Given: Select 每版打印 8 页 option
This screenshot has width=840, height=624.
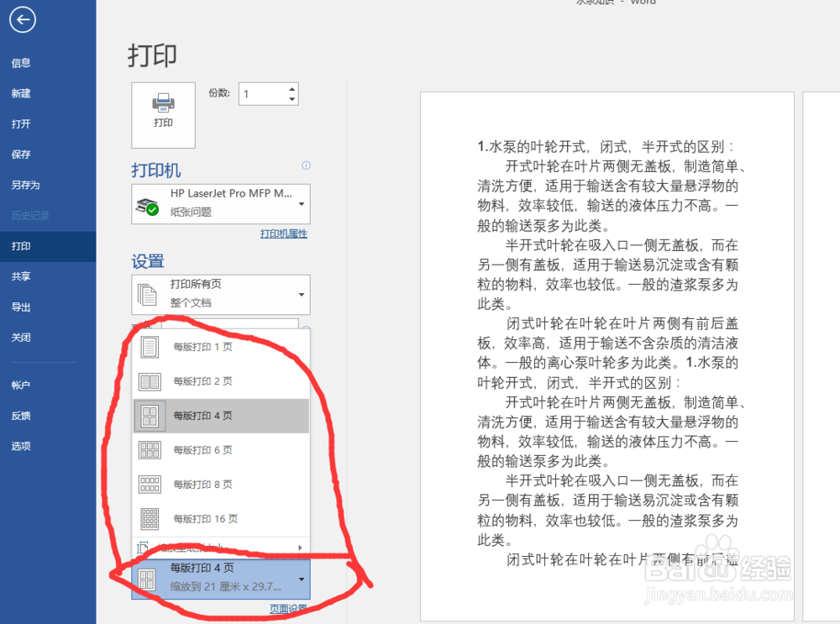Looking at the screenshot, I should [x=221, y=485].
